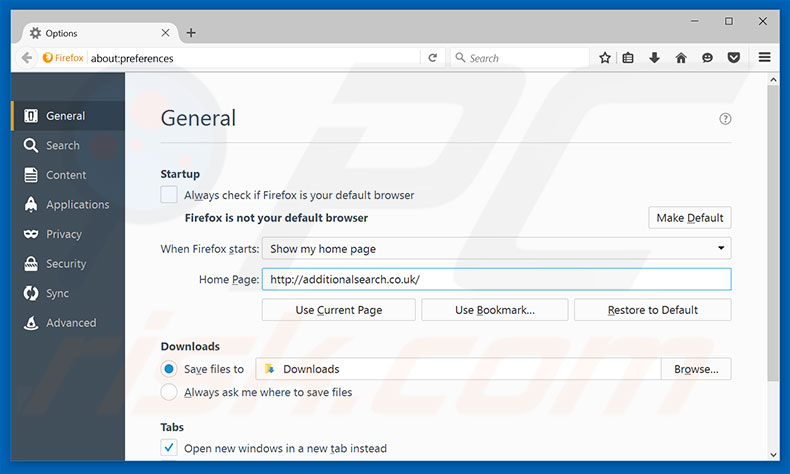Screen dimensions: 790x474
Task: Click the about:preferences address bar
Action: tap(254, 58)
